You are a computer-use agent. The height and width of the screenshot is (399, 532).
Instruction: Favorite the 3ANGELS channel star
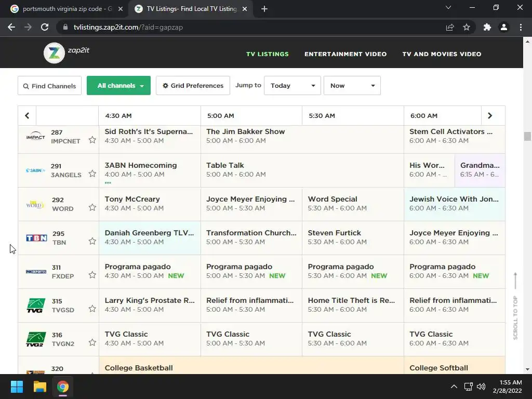pyautogui.click(x=92, y=174)
